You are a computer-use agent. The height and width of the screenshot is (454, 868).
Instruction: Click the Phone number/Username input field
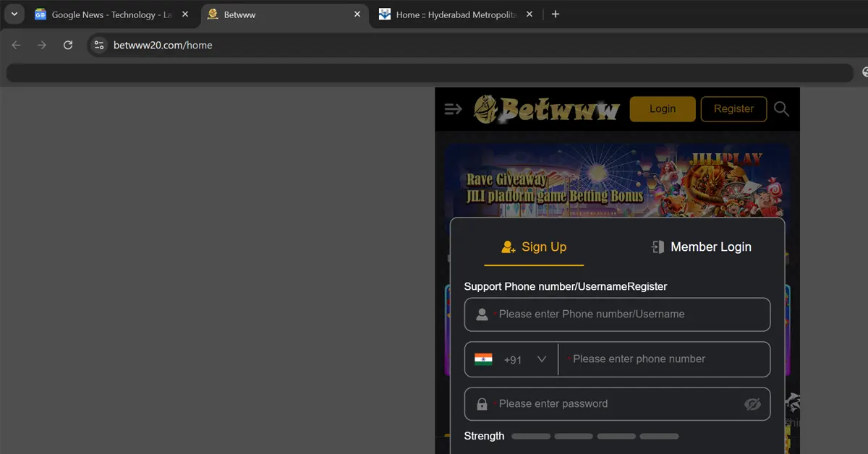617,314
